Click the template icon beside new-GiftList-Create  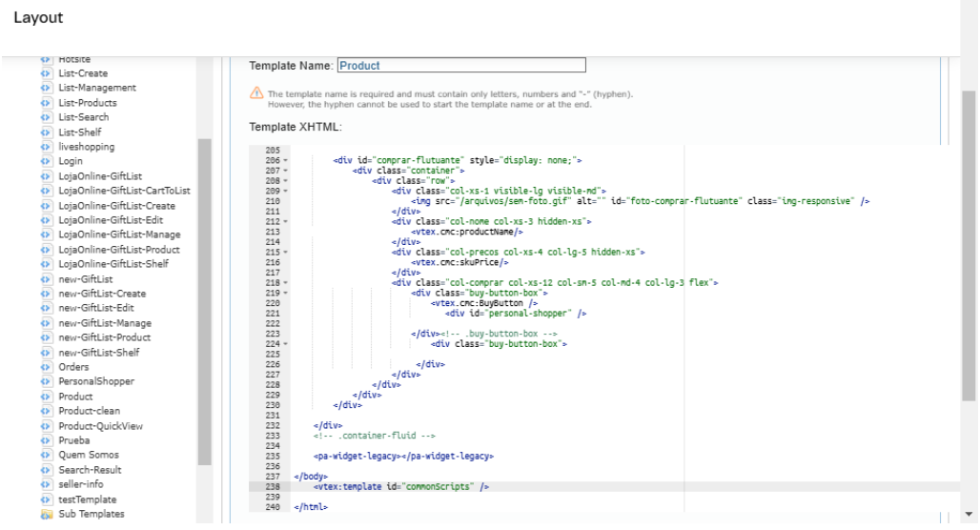coord(47,294)
